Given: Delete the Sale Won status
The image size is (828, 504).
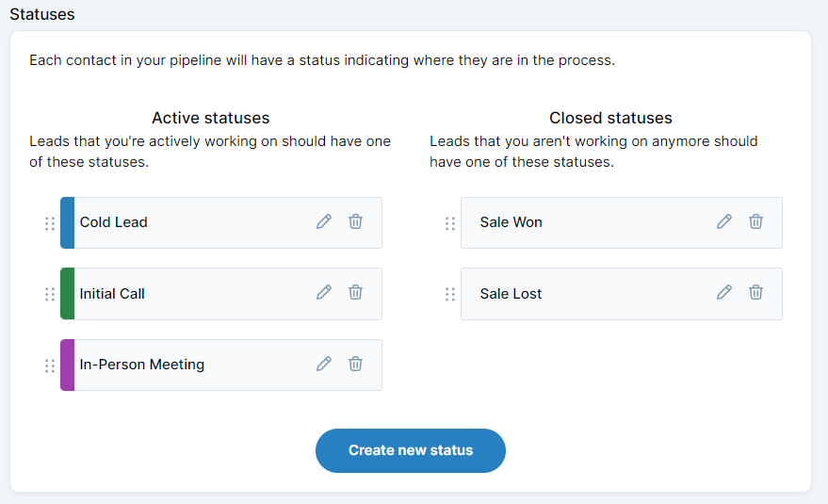Looking at the screenshot, I should point(755,221).
